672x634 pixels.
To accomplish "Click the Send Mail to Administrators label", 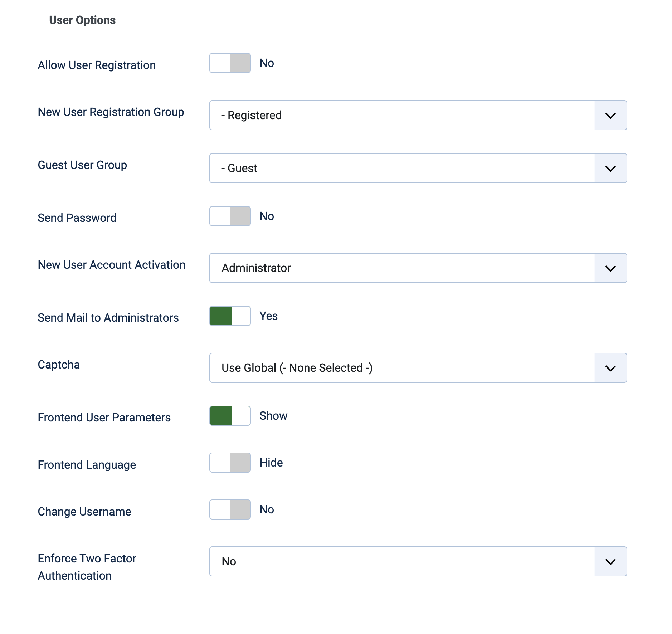I will pos(108,318).
